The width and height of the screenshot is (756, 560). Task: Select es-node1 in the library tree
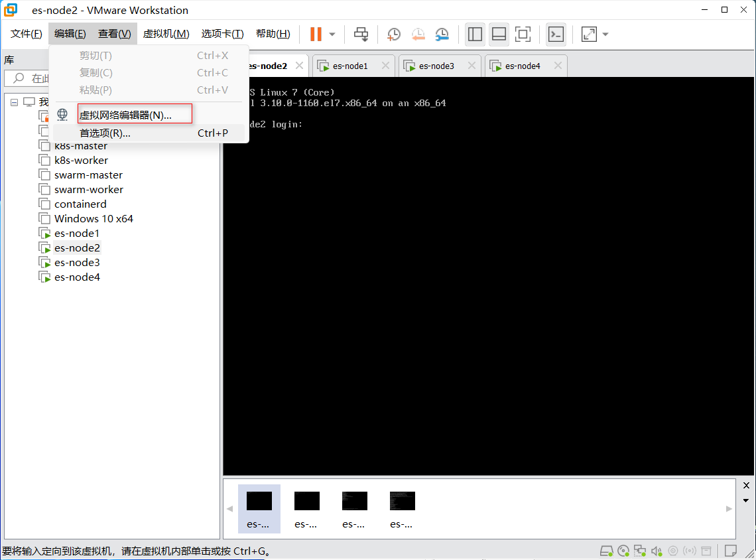(x=77, y=234)
